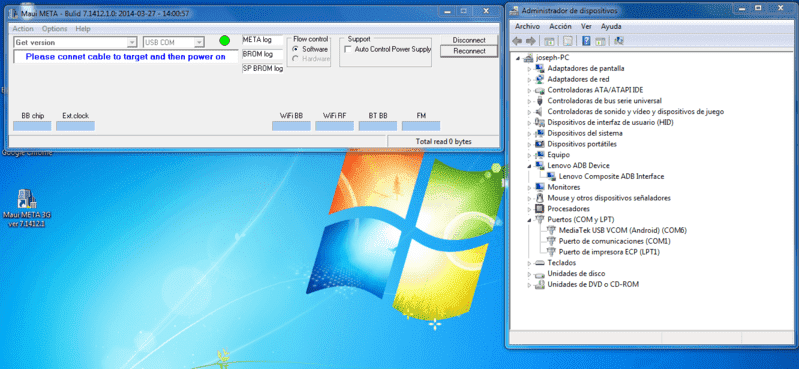Click the Properties toolbar icon in Device Manager
Viewport: 799px width, 369px height.
click(568, 41)
